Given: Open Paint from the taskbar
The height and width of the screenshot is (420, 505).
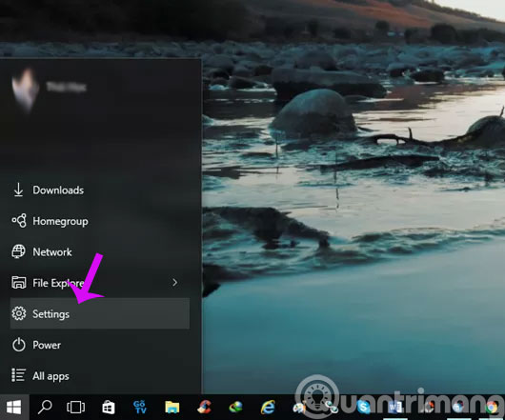Looking at the screenshot, I should [299, 408].
